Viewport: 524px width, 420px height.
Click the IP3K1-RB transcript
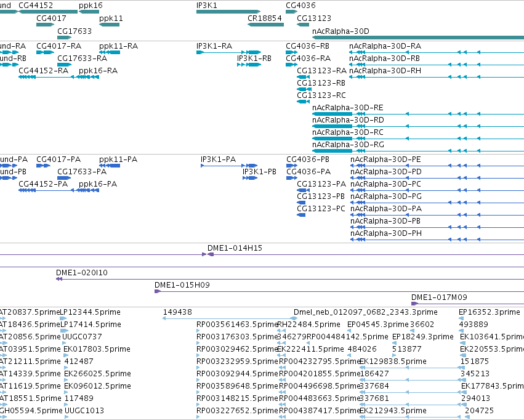click(x=249, y=65)
